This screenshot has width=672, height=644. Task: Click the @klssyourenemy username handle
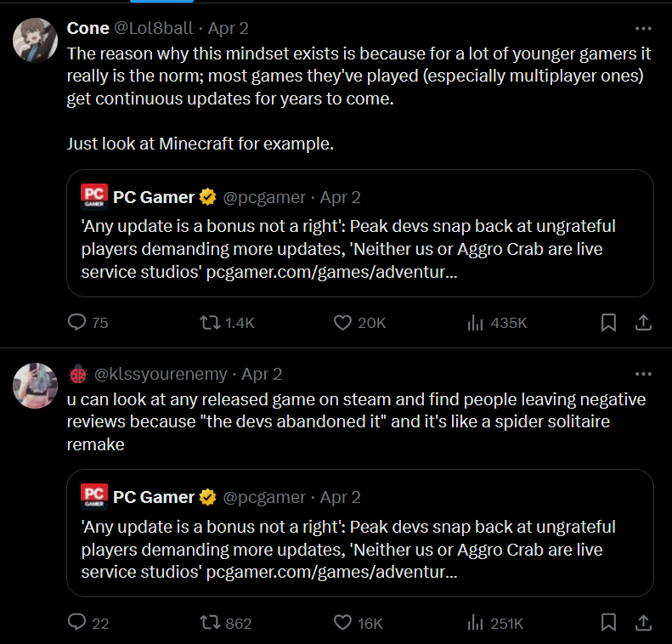tap(161, 374)
